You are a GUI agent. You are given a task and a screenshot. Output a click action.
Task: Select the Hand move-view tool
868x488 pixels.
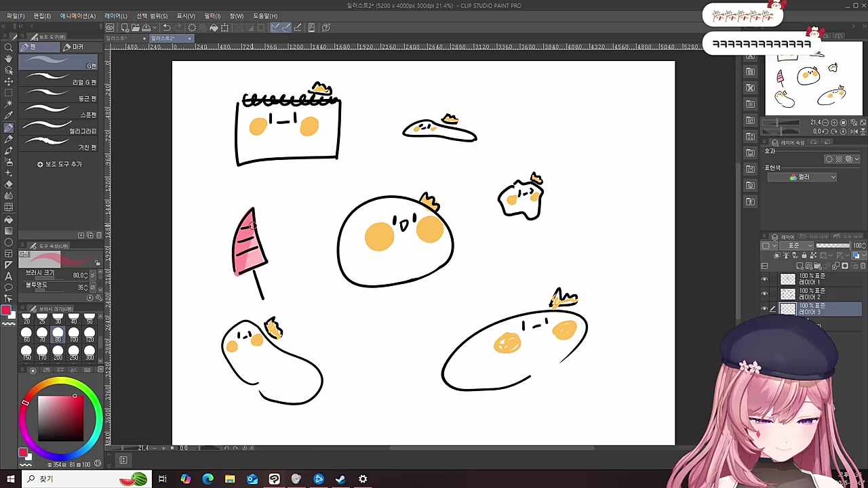click(x=9, y=59)
